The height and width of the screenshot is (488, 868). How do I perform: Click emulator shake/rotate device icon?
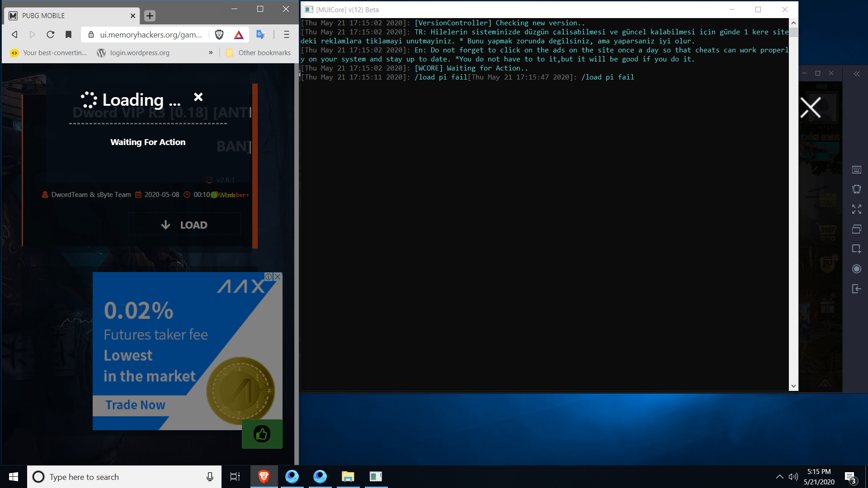(857, 189)
